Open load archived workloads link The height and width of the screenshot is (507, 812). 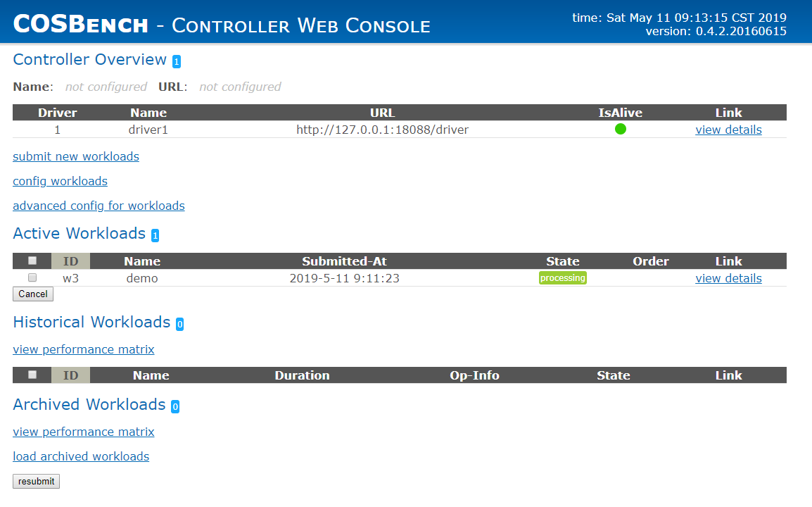(82, 457)
